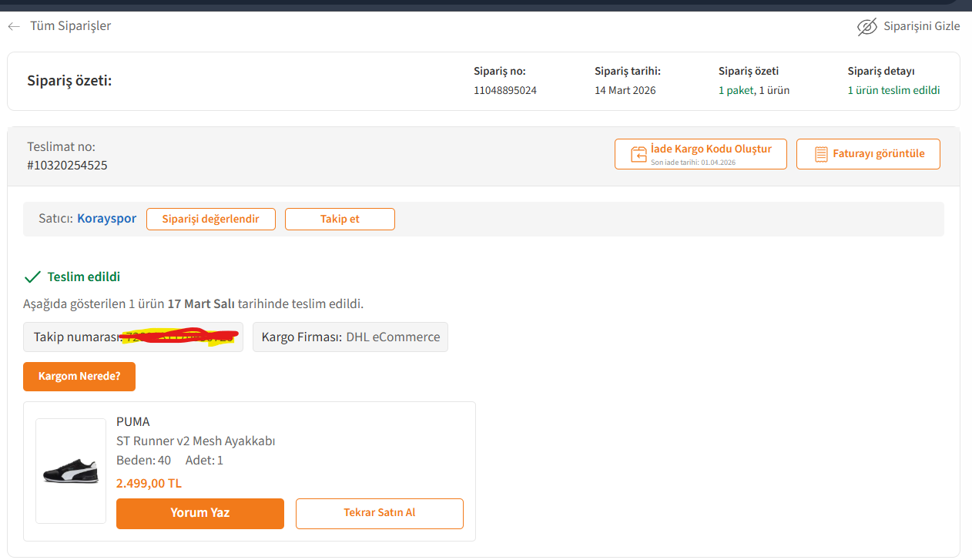Screen dimensions: 972x560
Task: Click Beden: 40 size text
Action: click(143, 461)
